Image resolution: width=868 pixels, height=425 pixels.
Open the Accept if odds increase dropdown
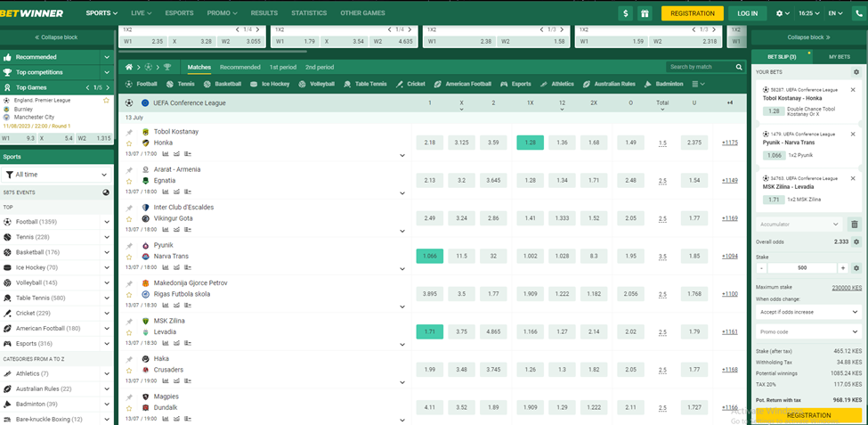[x=807, y=312]
